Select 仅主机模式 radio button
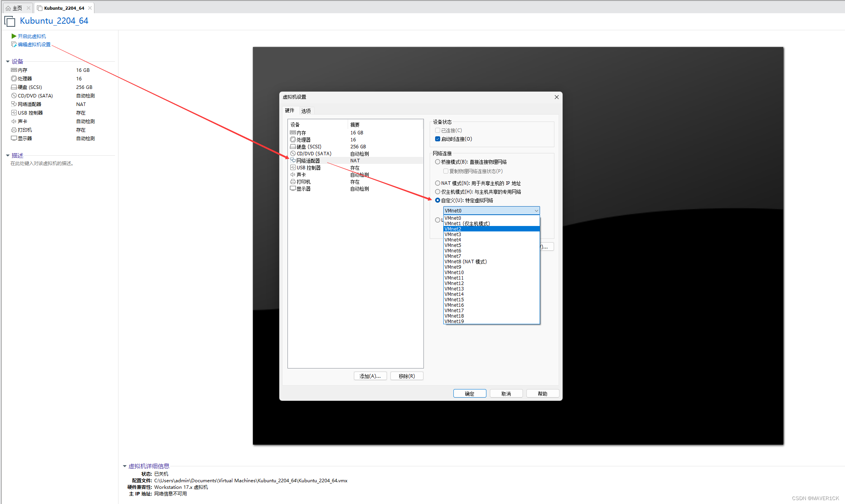This screenshot has height=504, width=845. click(437, 192)
